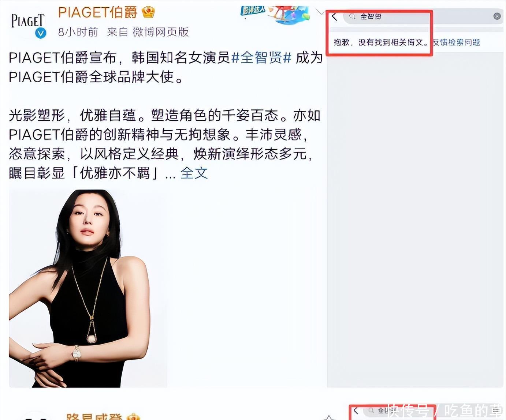Image resolution: width=506 pixels, height=420 pixels.
Task: Click the Piaget logo avatar
Action: point(27,22)
